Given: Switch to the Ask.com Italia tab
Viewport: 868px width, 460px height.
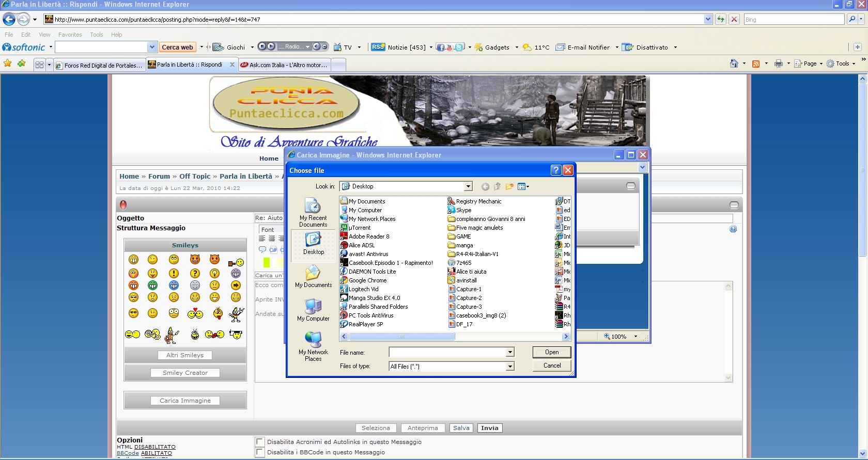Looking at the screenshot, I should pyautogui.click(x=284, y=65).
